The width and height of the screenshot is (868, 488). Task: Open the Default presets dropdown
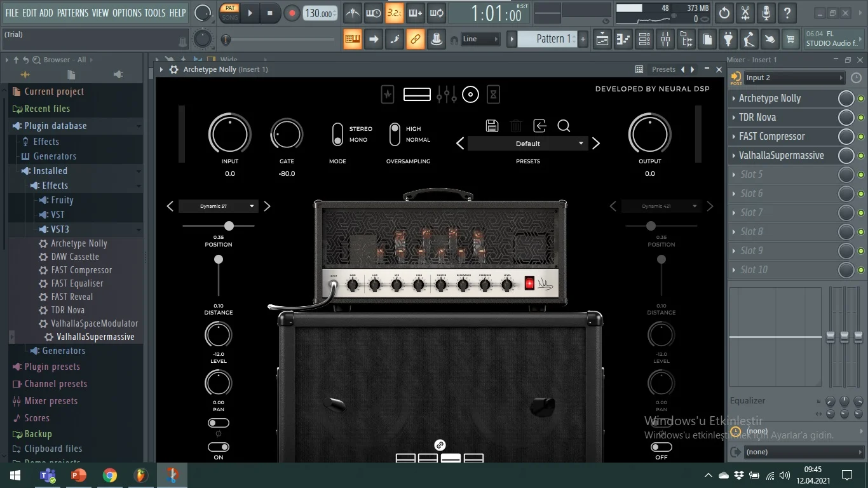tap(527, 144)
